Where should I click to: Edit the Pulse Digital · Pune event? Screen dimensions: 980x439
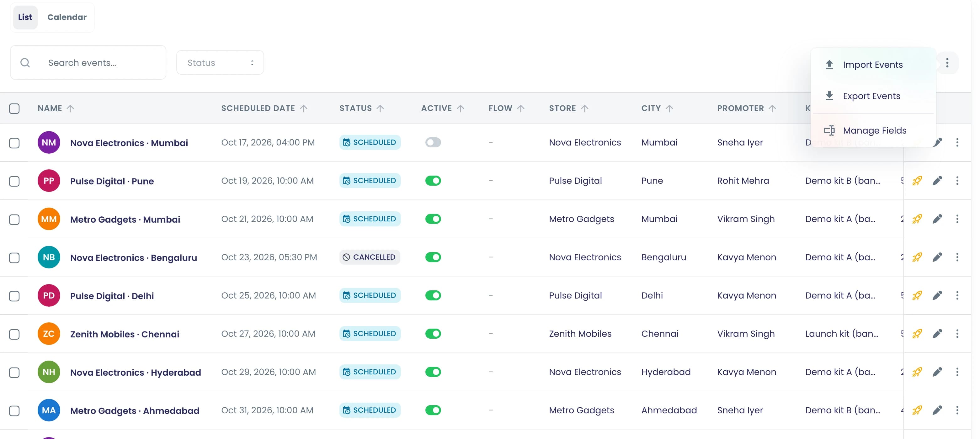[x=937, y=181]
